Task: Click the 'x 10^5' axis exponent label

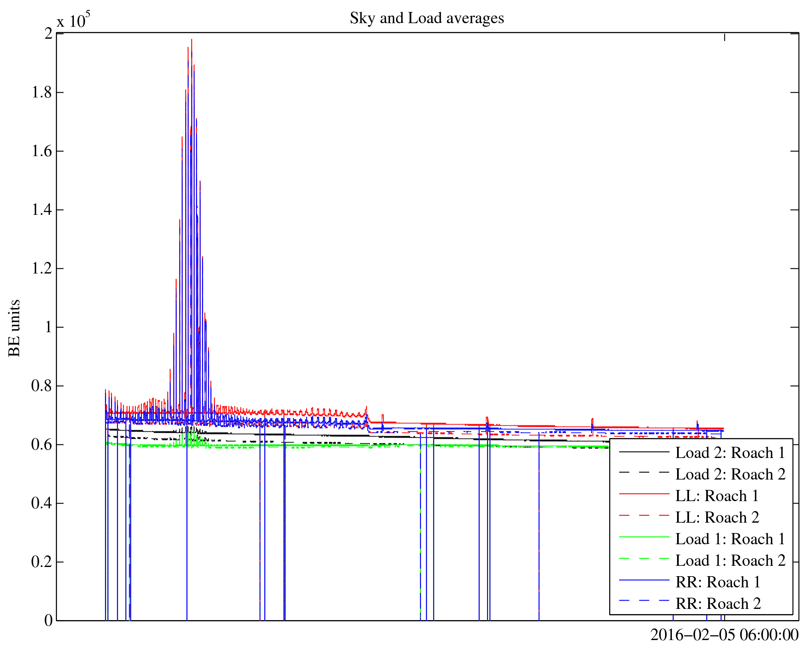Action: (73, 20)
